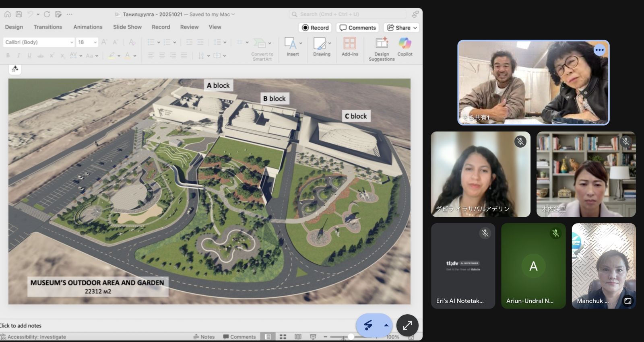Switch to the Slide Show tab

click(127, 27)
